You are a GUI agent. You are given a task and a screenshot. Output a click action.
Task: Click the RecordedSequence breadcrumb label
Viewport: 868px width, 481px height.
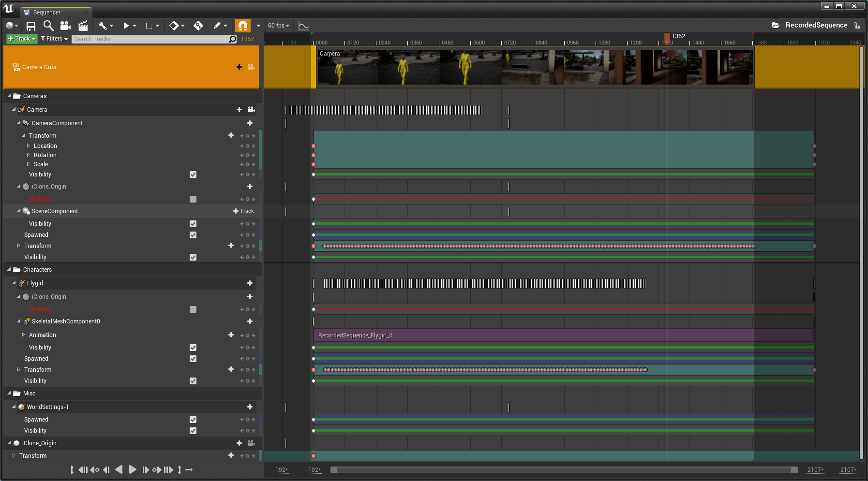pos(816,25)
